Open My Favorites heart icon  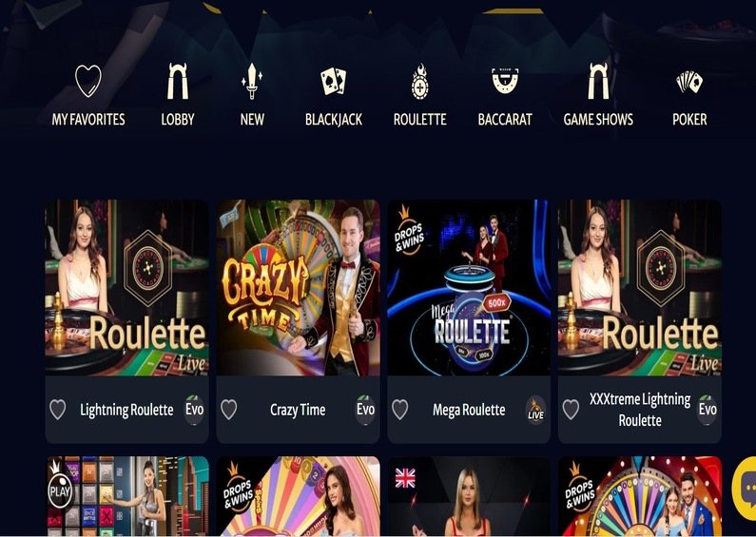88,81
